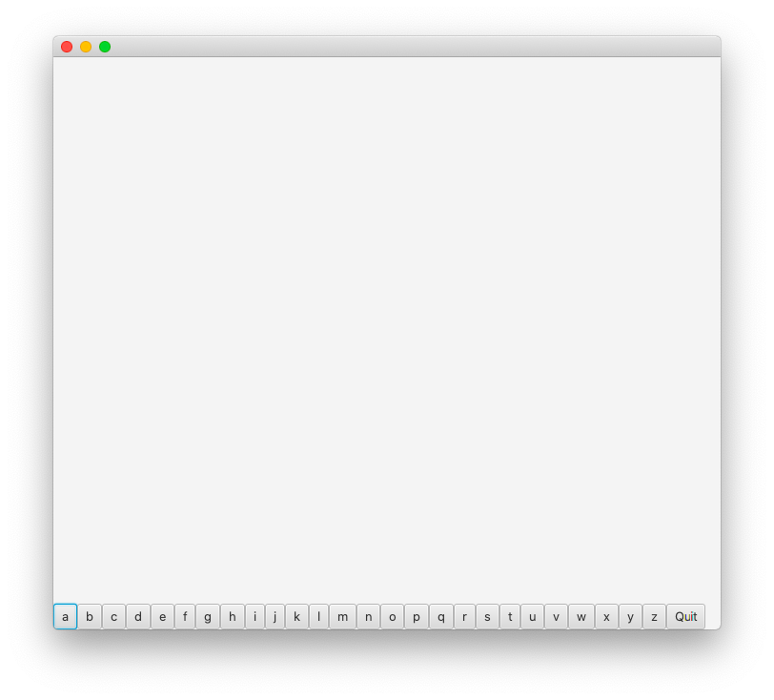
Task: Click the letter 'p' button
Action: pos(417,616)
